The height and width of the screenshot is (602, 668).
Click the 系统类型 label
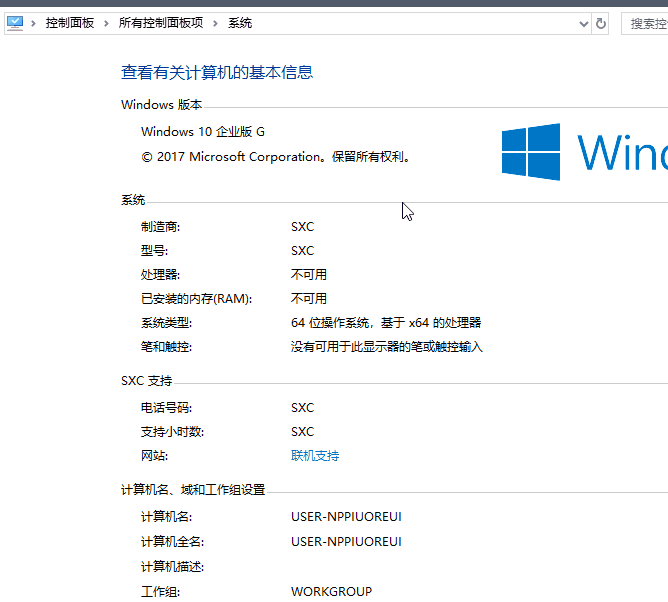pos(167,323)
